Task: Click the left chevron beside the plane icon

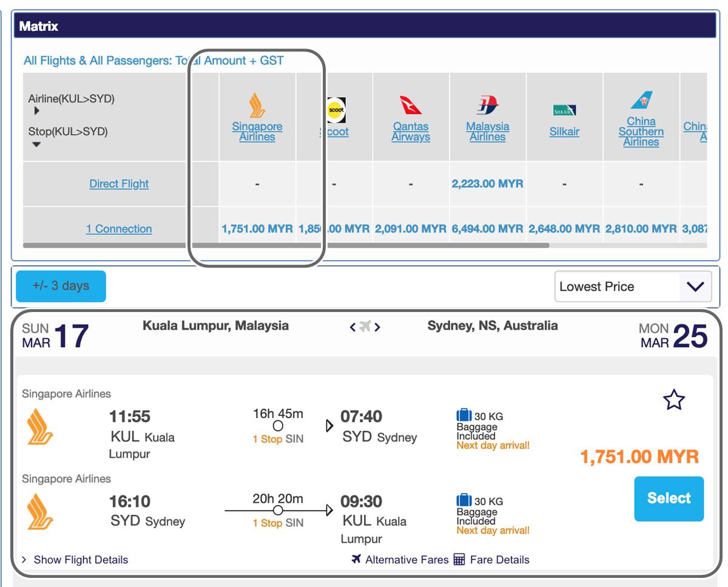Action: (x=352, y=327)
